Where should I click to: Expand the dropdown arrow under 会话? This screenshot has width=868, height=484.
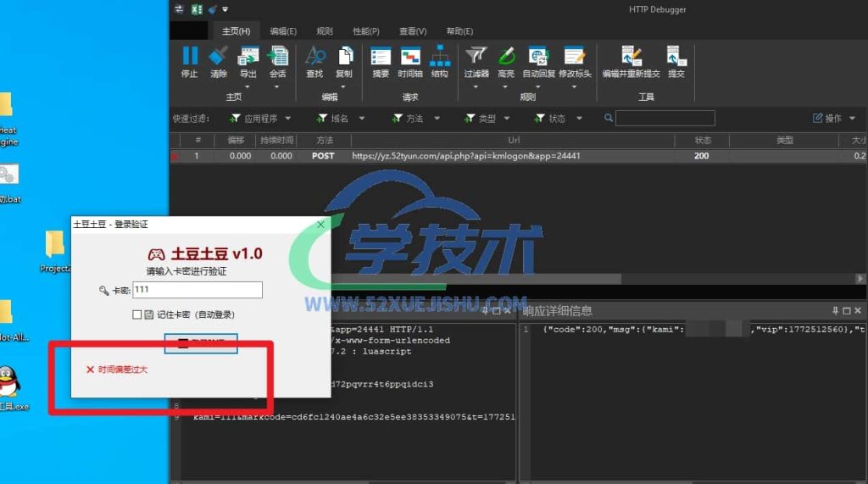(x=277, y=86)
